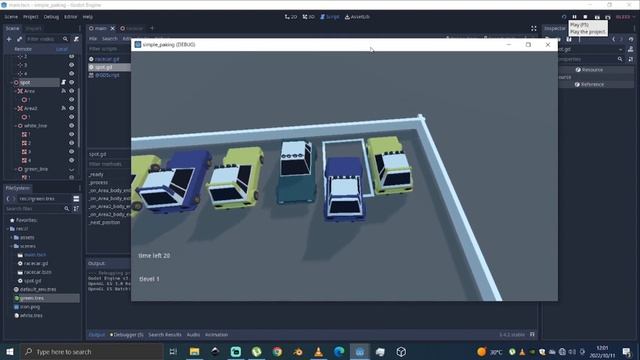
Task: Toggle visibility of white_line child 2
Action: [x=71, y=143]
